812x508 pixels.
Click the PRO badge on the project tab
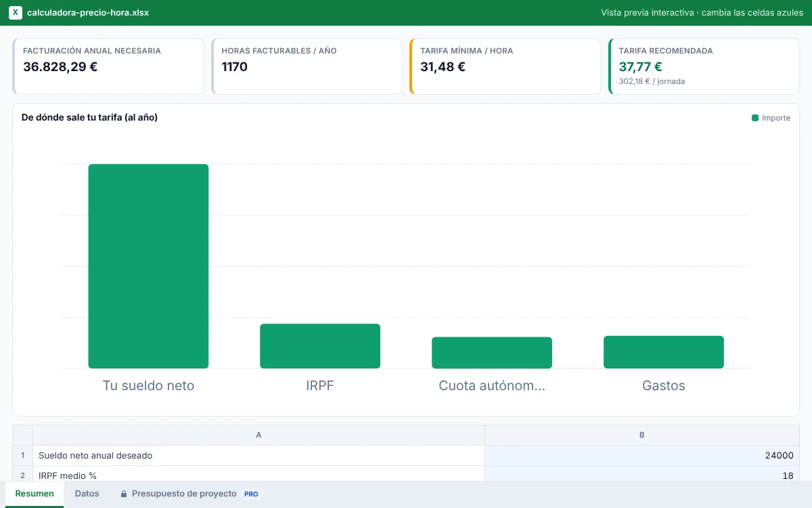point(251,494)
